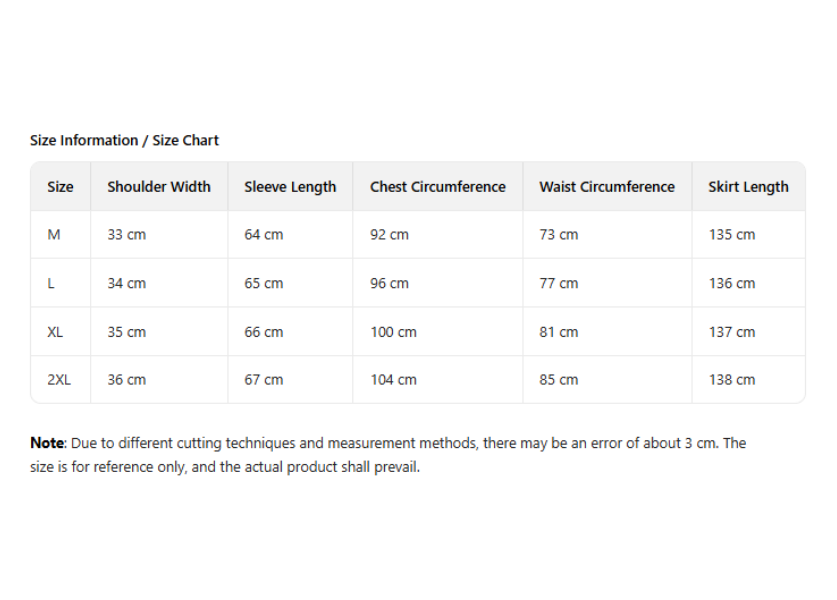837x600 pixels.
Task: Select the 135 cm skirt length cell
Action: 732,235
